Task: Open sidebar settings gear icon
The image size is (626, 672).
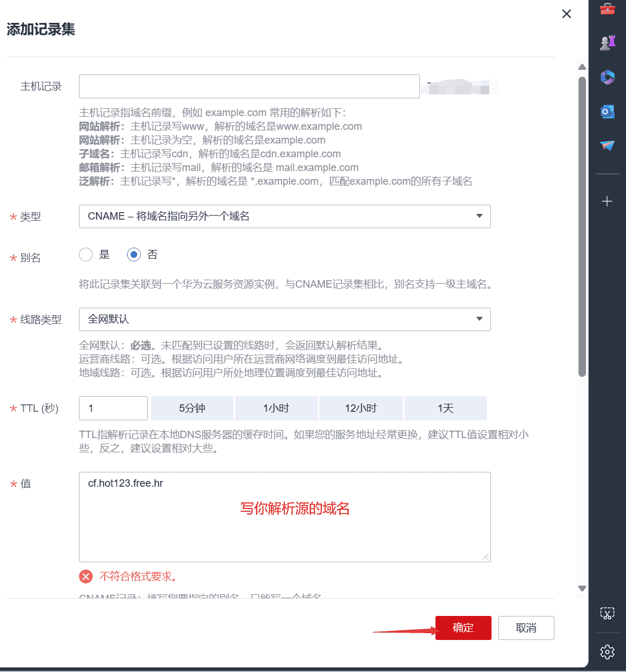Action: [x=607, y=652]
